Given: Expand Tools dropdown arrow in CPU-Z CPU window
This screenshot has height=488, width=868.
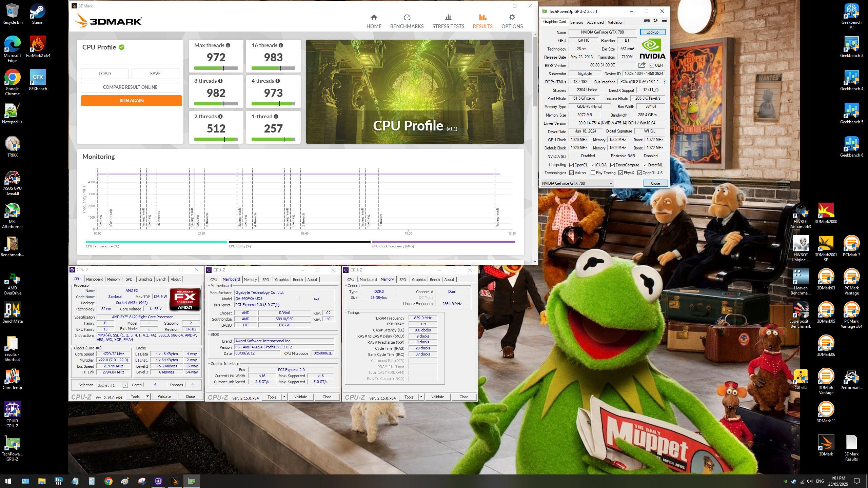Looking at the screenshot, I should [147, 396].
